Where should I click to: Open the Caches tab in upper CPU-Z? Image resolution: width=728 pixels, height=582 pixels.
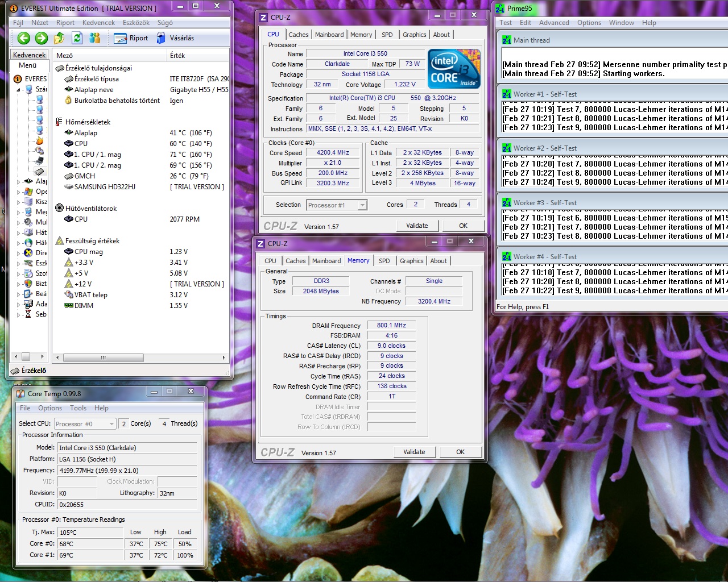click(299, 35)
